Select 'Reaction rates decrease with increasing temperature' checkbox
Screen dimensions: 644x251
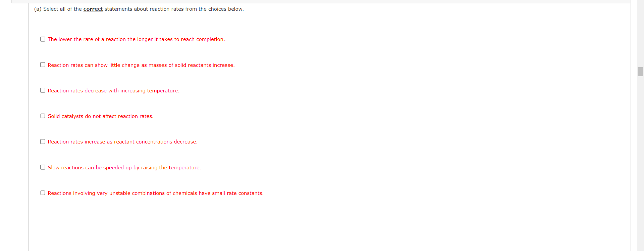tap(43, 90)
